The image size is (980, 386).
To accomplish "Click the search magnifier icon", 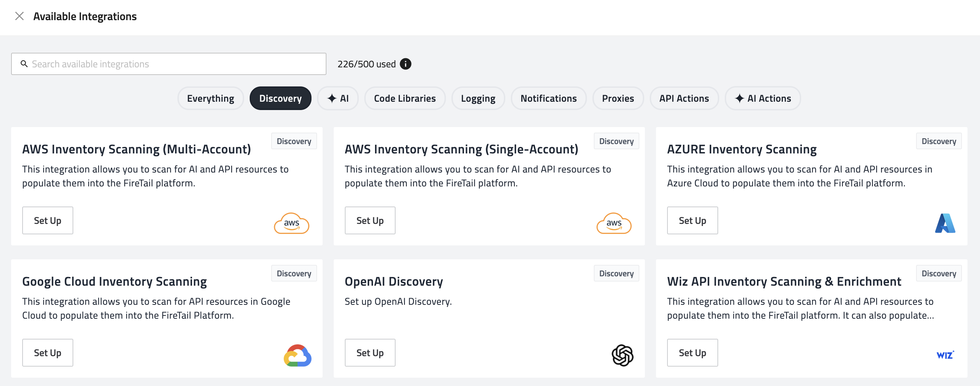I will (x=24, y=64).
